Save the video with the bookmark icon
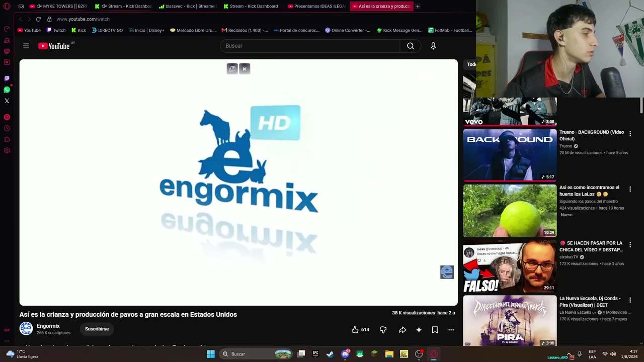This screenshot has width=644, height=362. 435,330
